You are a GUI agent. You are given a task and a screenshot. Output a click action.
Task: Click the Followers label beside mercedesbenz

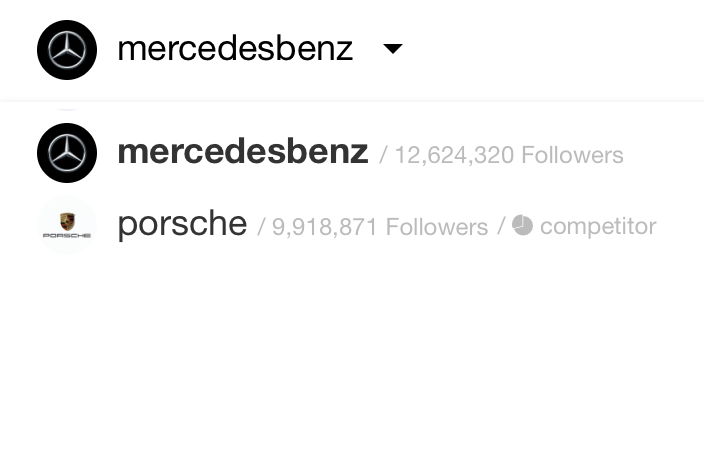[572, 155]
